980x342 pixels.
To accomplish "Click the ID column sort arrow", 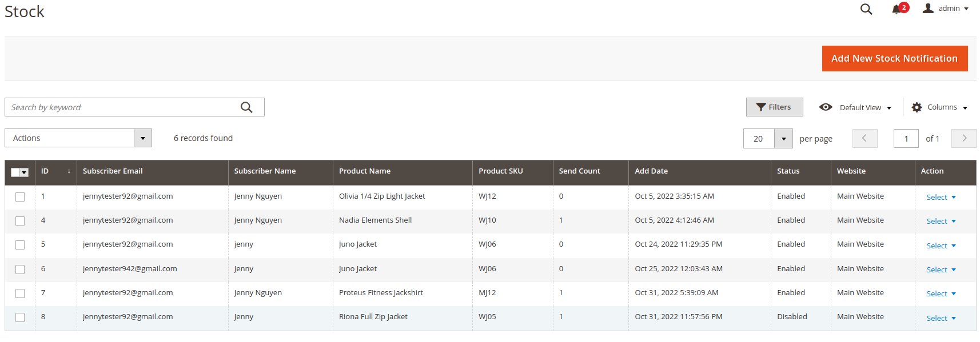I will [x=69, y=171].
